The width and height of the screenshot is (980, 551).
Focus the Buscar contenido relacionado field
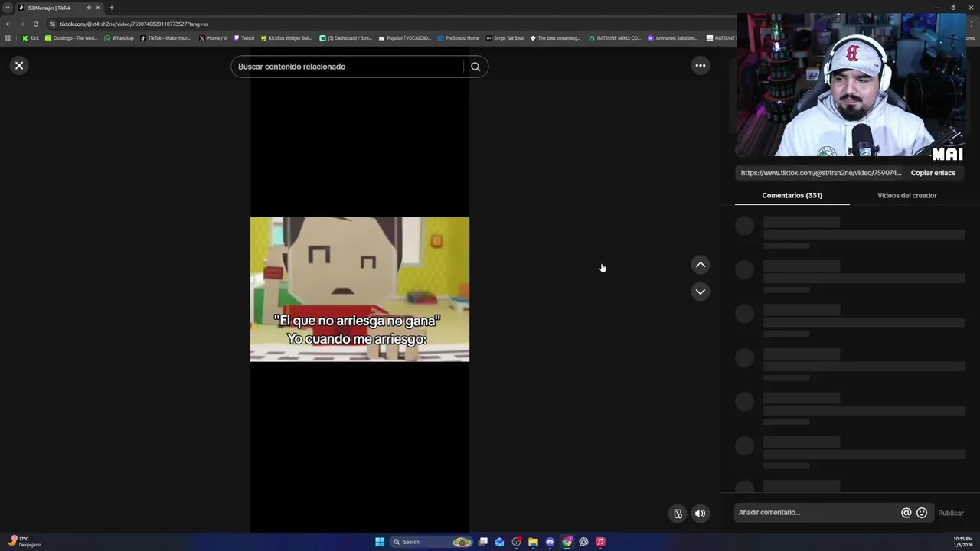pyautogui.click(x=348, y=67)
